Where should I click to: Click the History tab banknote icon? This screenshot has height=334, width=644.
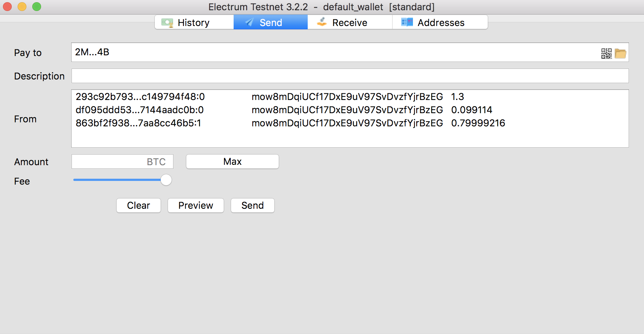point(167,23)
